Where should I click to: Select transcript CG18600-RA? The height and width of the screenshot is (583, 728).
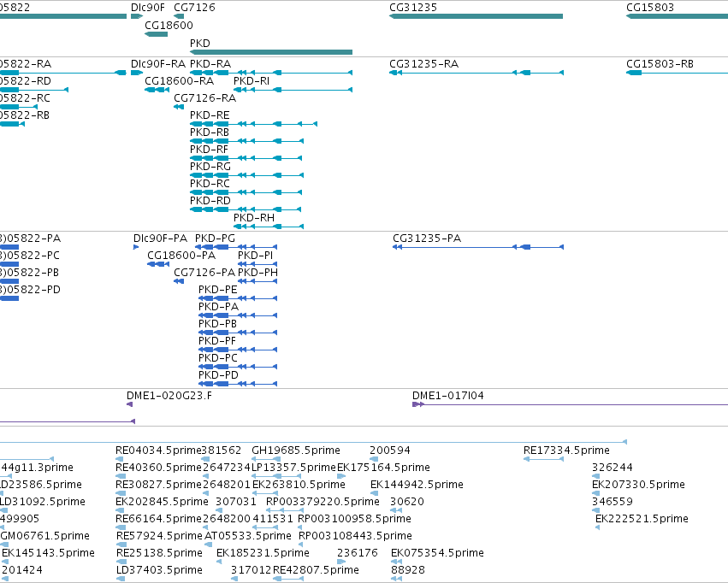pyautogui.click(x=157, y=90)
